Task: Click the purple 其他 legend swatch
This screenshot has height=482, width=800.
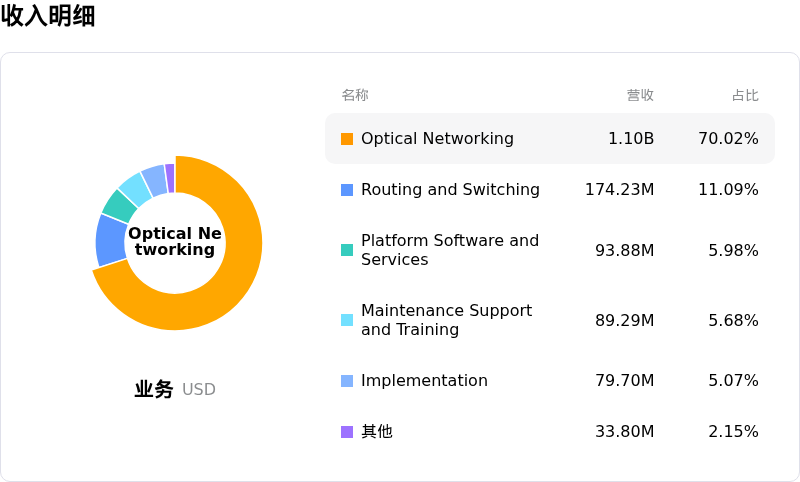Action: [x=347, y=432]
